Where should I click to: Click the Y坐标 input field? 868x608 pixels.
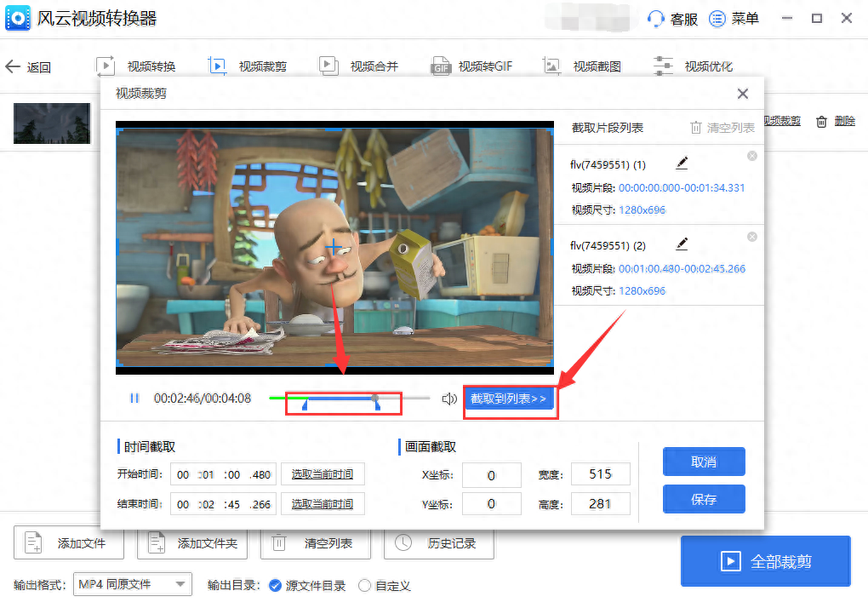(492, 504)
